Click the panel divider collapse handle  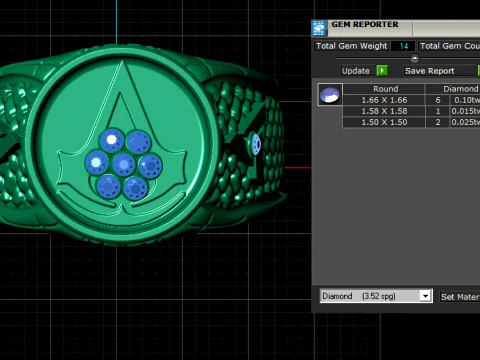pyautogui.click(x=414, y=58)
